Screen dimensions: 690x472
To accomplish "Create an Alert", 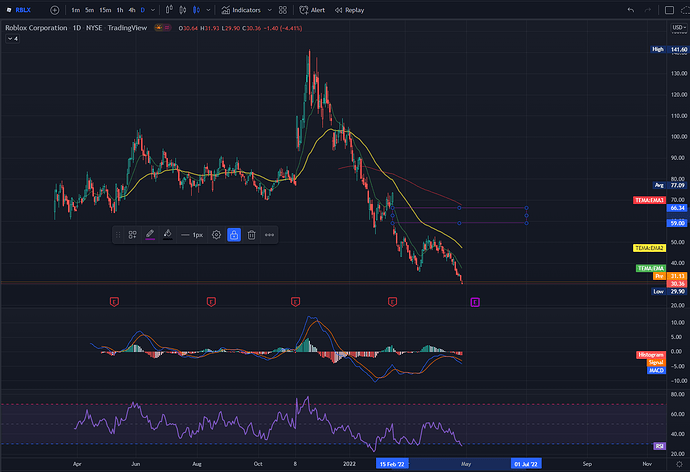I will coord(312,10).
